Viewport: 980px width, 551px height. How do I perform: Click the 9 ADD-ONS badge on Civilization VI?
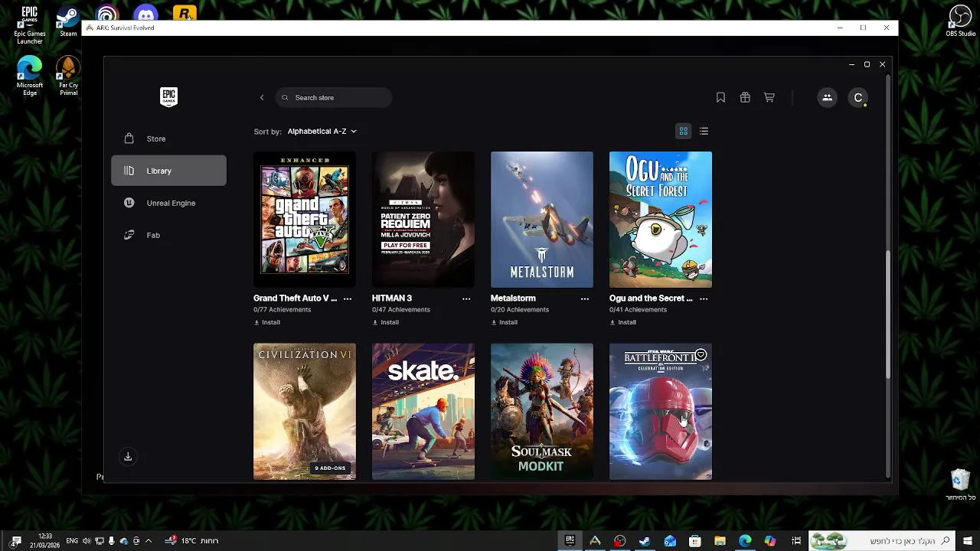coord(330,468)
